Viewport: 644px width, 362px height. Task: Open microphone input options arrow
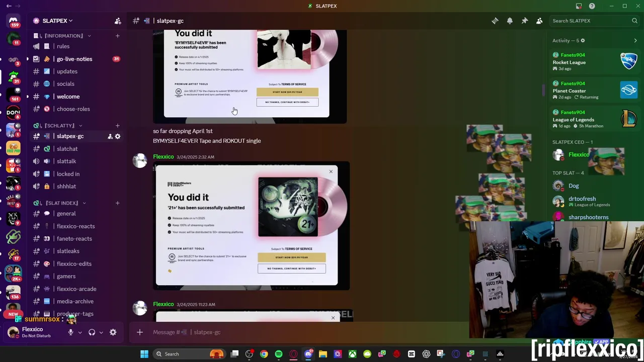(x=79, y=332)
